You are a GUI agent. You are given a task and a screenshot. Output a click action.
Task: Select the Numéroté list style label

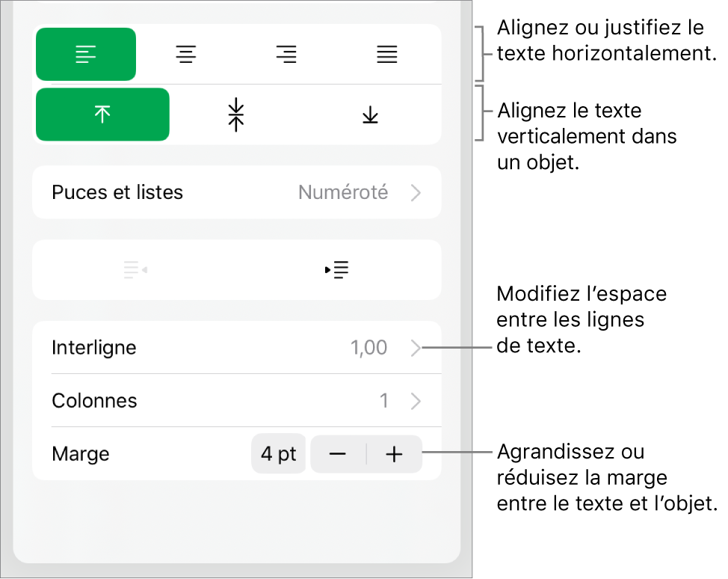344,192
